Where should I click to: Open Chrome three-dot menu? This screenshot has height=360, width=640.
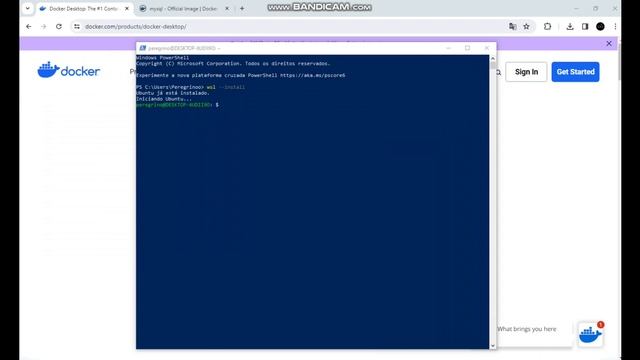point(615,27)
